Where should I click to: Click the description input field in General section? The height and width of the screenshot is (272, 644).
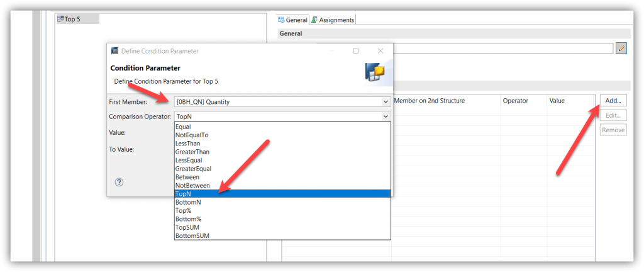tap(503, 48)
